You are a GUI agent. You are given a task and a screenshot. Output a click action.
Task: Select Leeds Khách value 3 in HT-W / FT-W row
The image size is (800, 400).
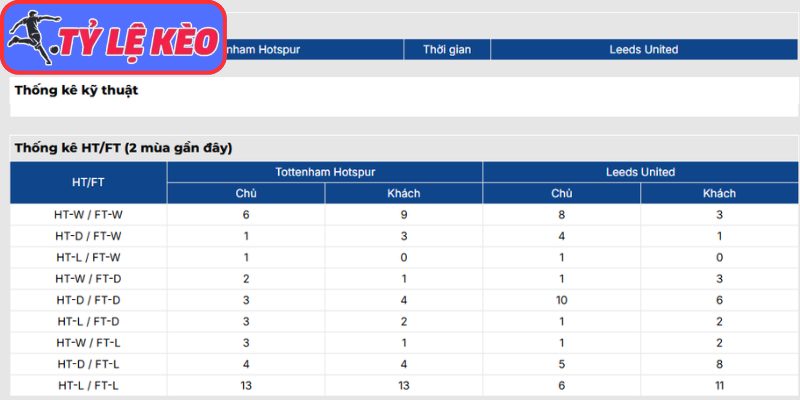[719, 215]
